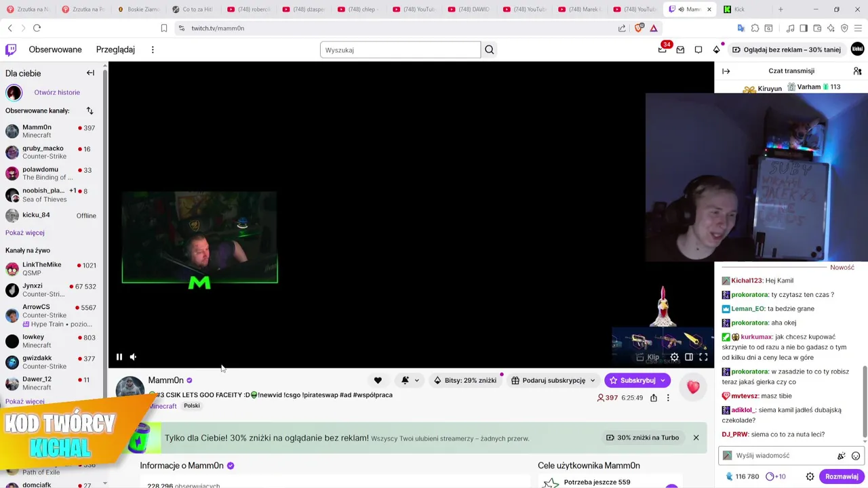Screen dimensions: 868x488
Task: Click the Twitch logo to go home
Action: [11, 49]
